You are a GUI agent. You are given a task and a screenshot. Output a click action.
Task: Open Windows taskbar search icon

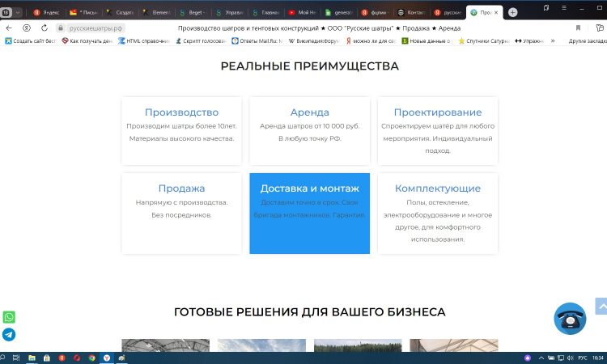2,358
